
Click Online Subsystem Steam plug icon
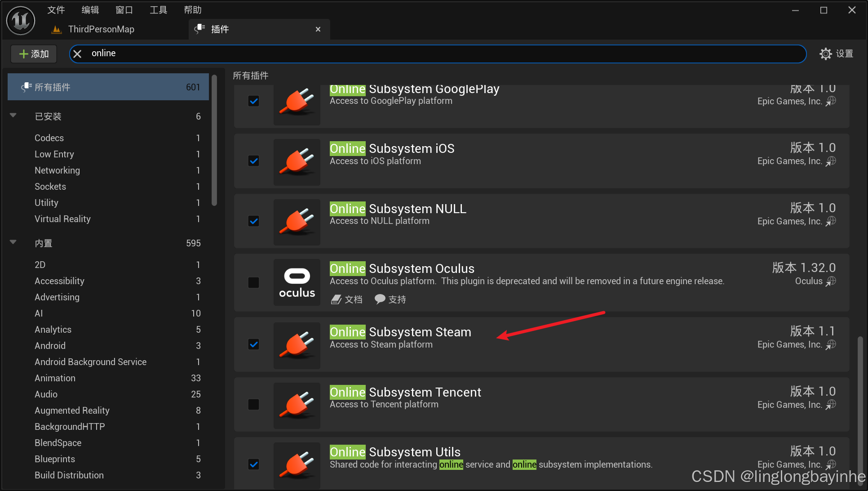coord(297,345)
